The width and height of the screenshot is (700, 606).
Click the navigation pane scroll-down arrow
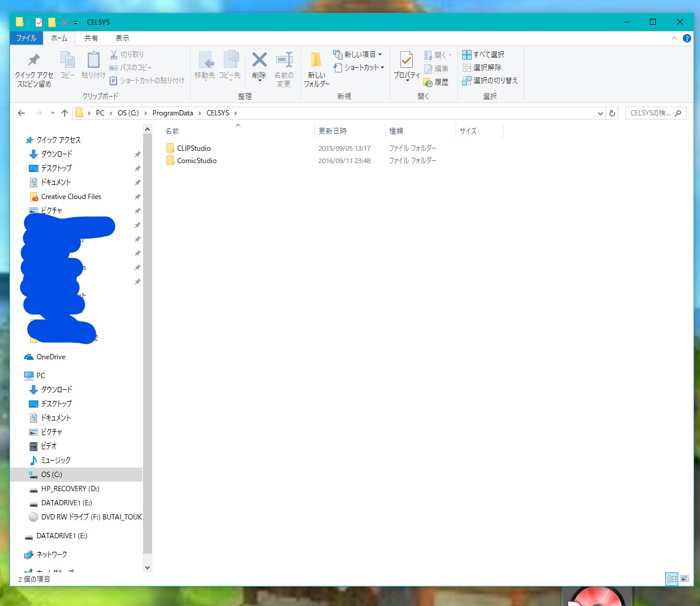[147, 568]
